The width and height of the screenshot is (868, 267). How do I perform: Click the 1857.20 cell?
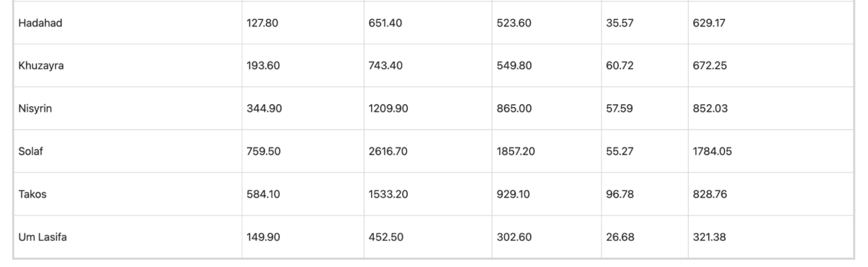[x=517, y=151]
